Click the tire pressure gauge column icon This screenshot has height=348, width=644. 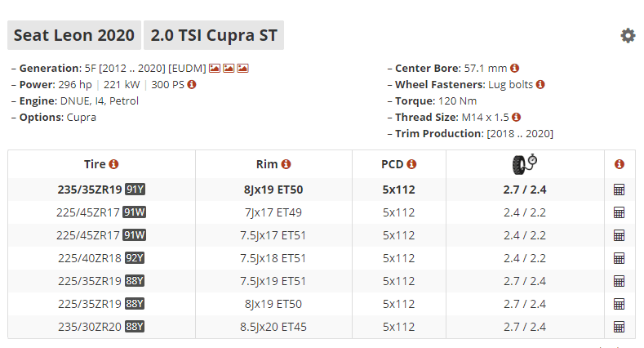point(525,164)
